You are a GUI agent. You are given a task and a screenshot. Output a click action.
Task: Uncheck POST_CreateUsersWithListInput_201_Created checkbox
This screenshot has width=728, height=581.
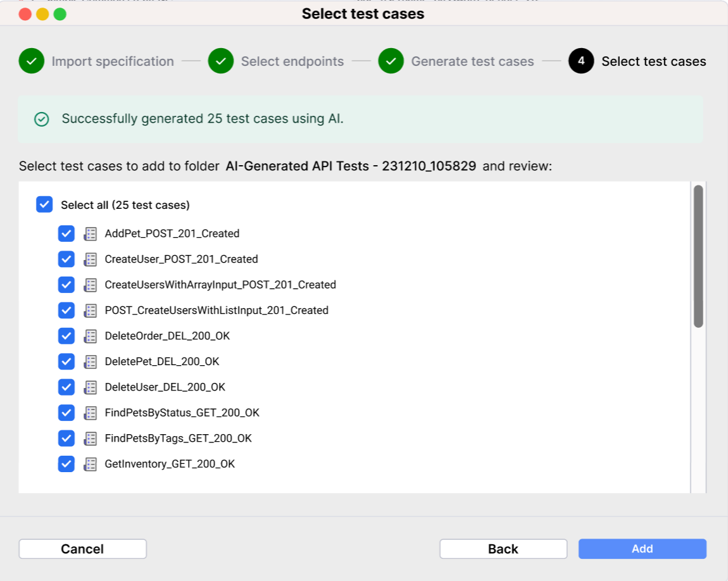tap(66, 310)
